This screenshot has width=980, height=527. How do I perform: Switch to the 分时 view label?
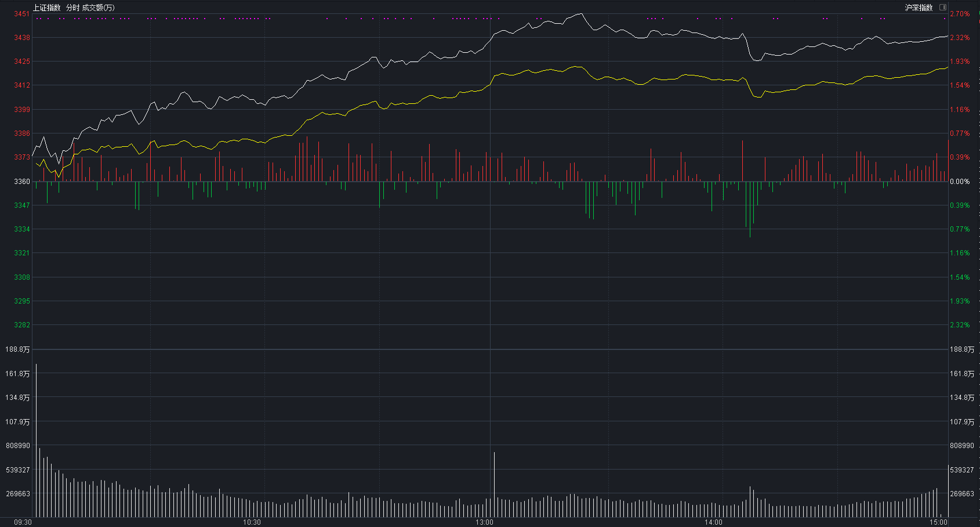pos(72,8)
